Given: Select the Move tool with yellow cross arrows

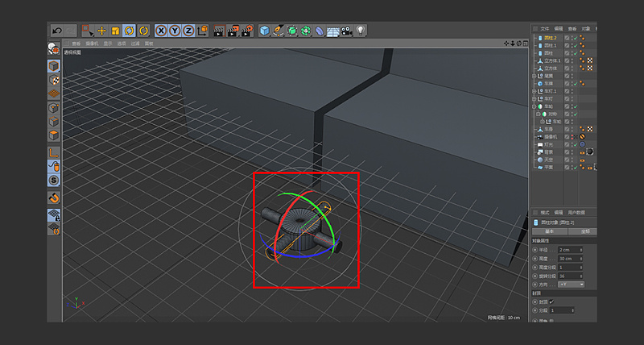Looking at the screenshot, I should [x=101, y=31].
